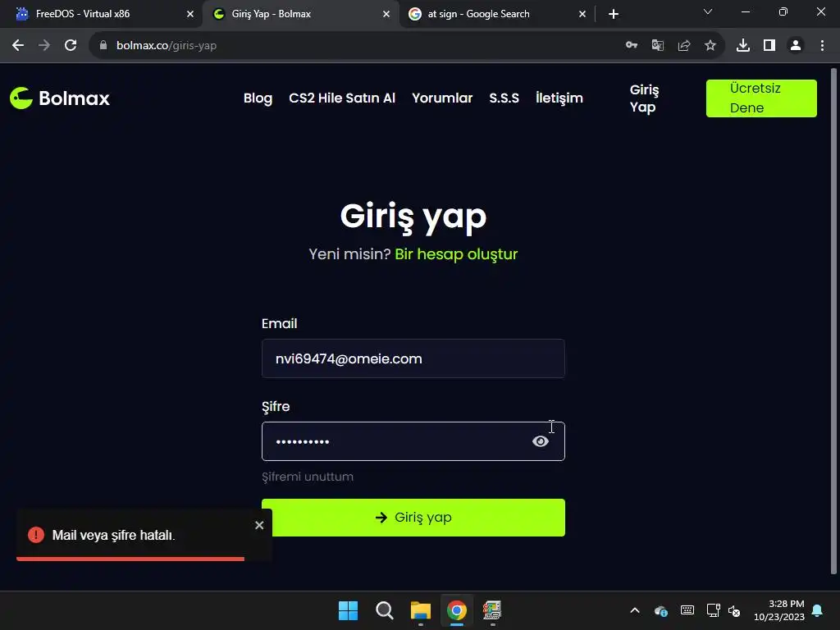
Task: Click Chrome icon in taskbar
Action: pyautogui.click(x=456, y=610)
